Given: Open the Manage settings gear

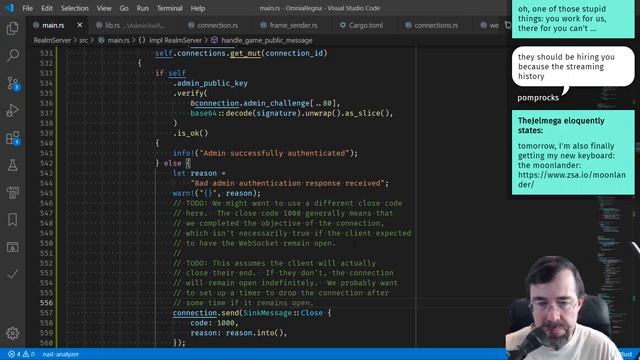Looking at the screenshot, I should [13, 333].
